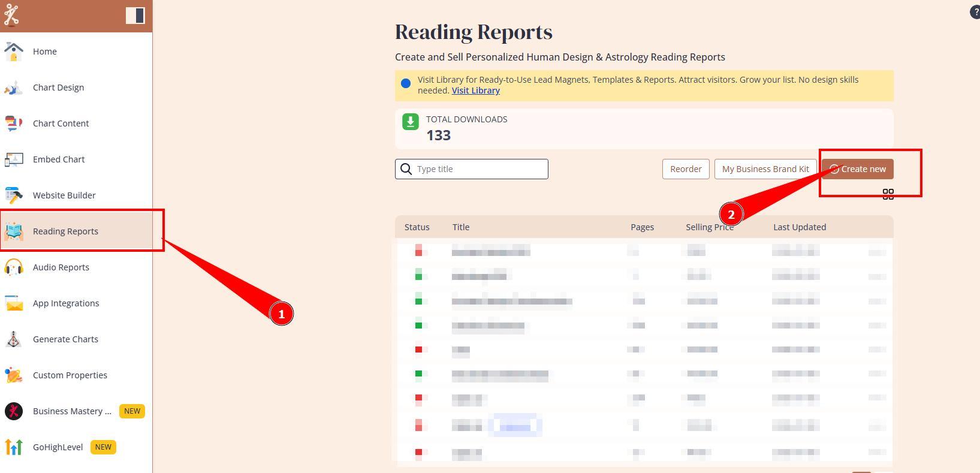Viewport: 980px width, 473px height.
Task: Click the Embed Chart icon
Action: [14, 159]
